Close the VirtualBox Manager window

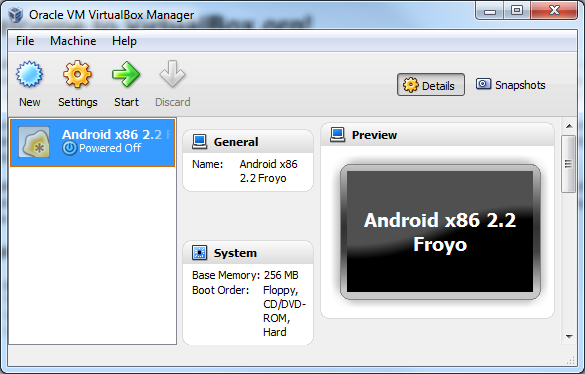pos(554,10)
